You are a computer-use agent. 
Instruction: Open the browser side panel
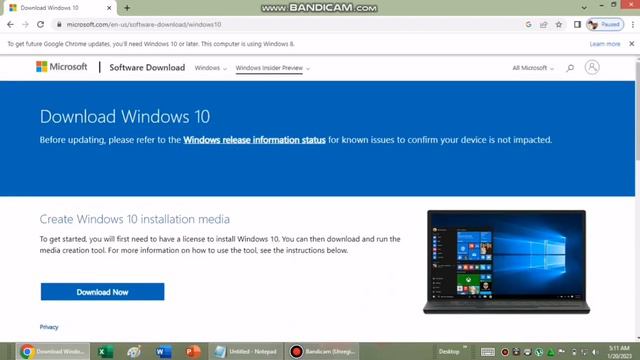(x=577, y=24)
